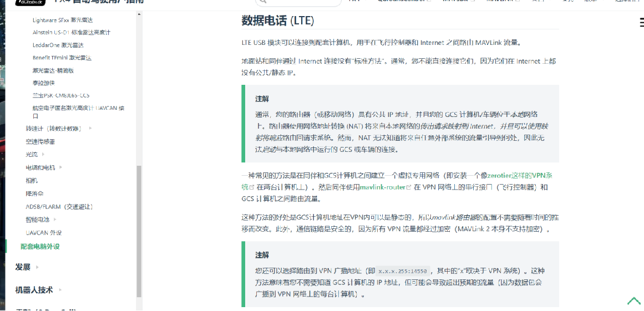Click the search box in the top bar
Image resolution: width=644 pixels, height=311 pixels.
pos(298,2)
